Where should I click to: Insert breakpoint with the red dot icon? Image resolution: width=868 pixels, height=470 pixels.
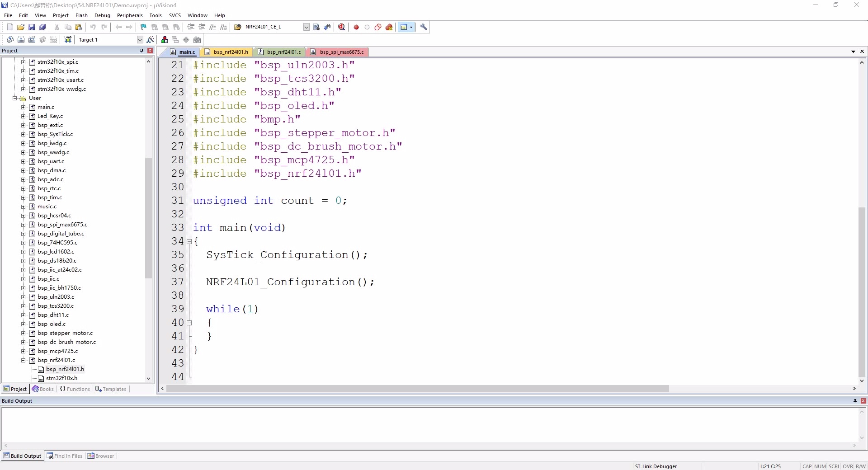pyautogui.click(x=356, y=27)
